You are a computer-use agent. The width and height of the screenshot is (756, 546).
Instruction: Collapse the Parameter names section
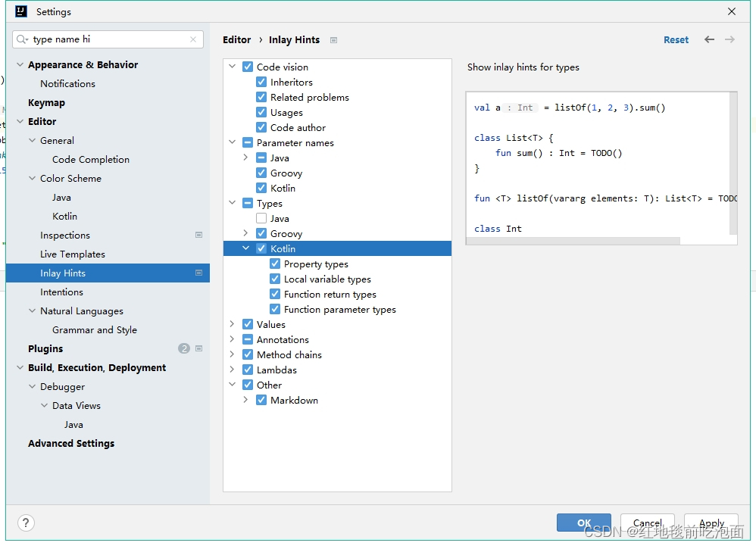(x=232, y=142)
